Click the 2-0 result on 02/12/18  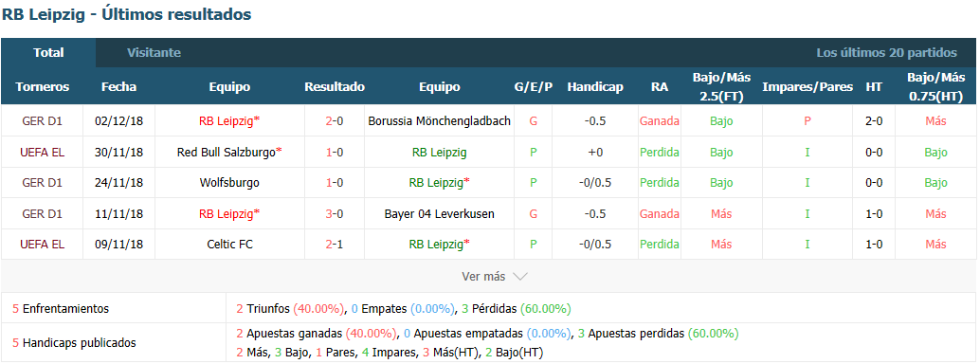(x=335, y=120)
